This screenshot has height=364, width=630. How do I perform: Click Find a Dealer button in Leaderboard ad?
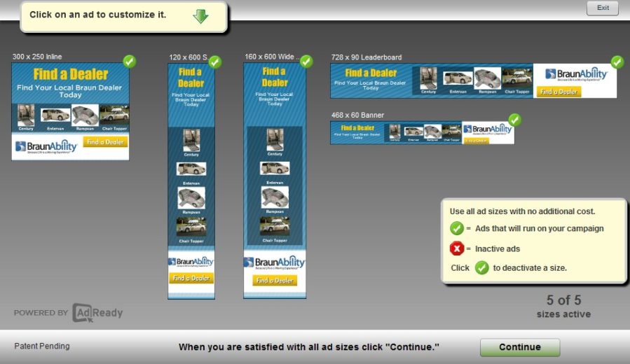coord(559,92)
